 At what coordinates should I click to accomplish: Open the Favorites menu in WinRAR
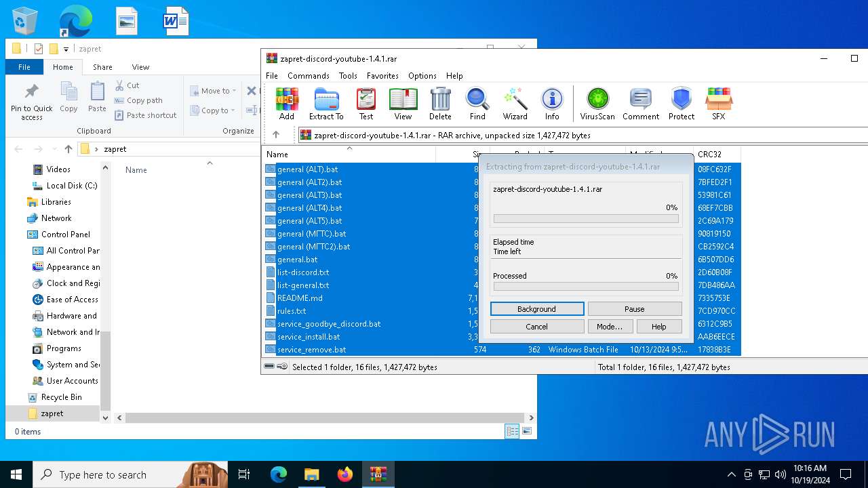pos(382,76)
